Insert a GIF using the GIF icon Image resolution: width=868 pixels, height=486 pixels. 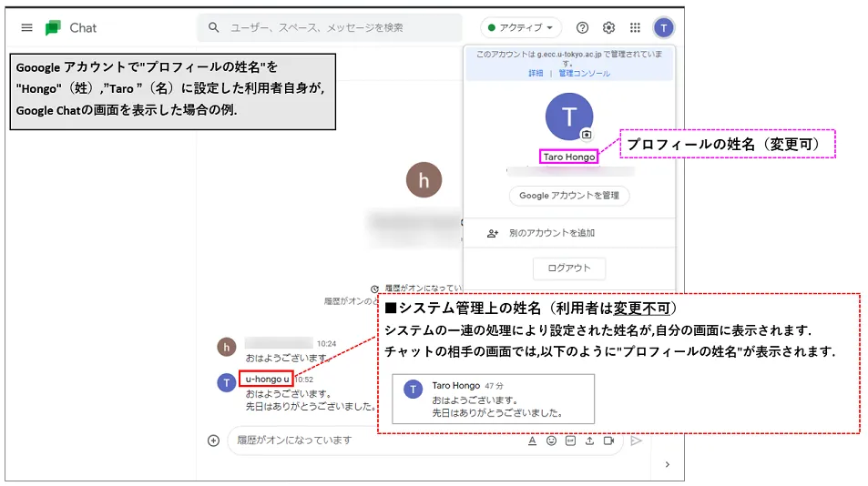coord(570,440)
